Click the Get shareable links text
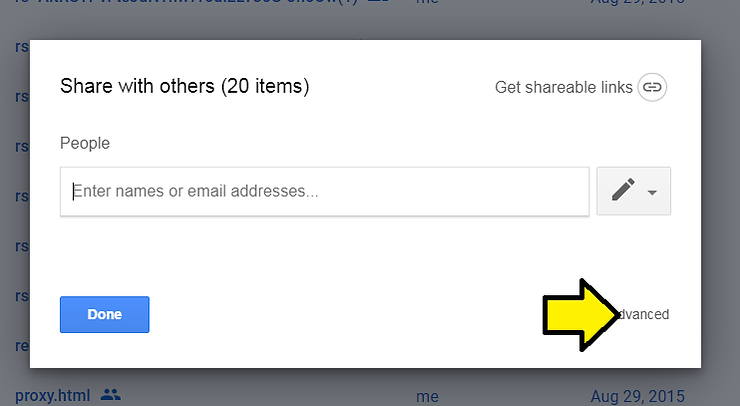Image resolution: width=740 pixels, height=406 pixels. pyautogui.click(x=563, y=87)
